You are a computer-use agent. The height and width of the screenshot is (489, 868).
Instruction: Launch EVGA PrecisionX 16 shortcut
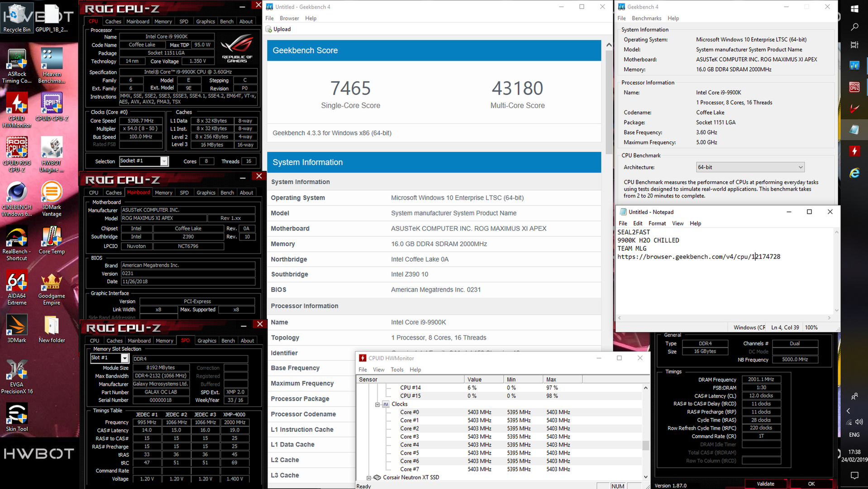coord(17,377)
